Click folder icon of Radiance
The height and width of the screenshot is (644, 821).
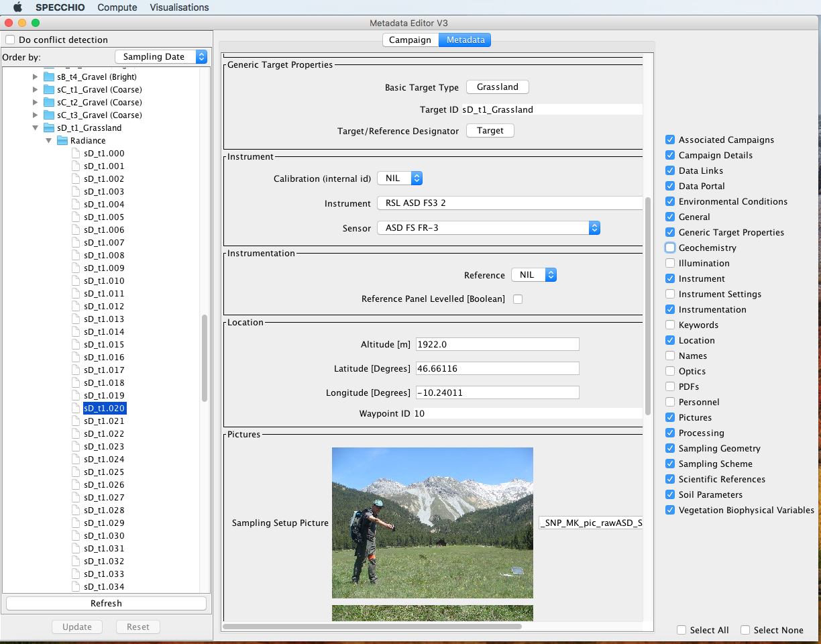[62, 140]
